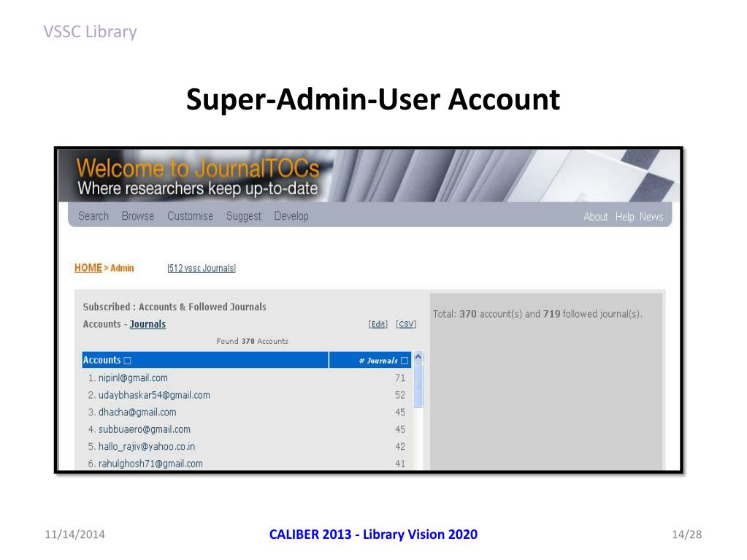
Task: Click journal count 52 for udaybhaskar54
Action: (x=399, y=395)
